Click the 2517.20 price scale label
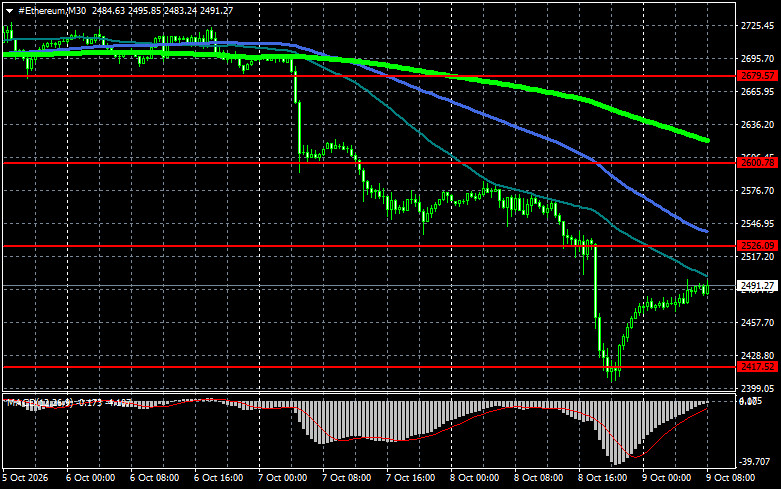Viewport: 781px width, 489px height. click(758, 256)
